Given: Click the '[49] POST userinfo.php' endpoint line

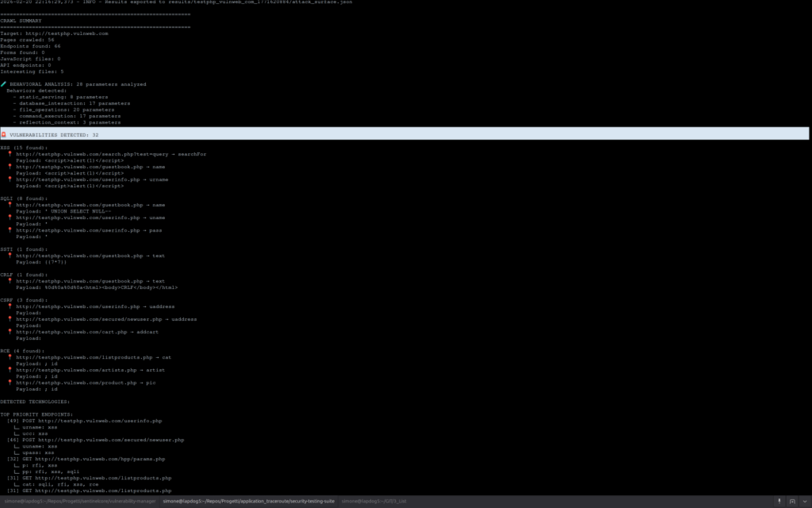Looking at the screenshot, I should [x=84, y=421].
